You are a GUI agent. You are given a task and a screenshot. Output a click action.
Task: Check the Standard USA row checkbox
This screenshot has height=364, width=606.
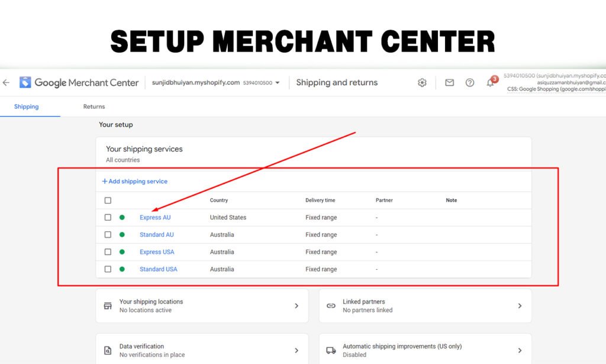[108, 269]
